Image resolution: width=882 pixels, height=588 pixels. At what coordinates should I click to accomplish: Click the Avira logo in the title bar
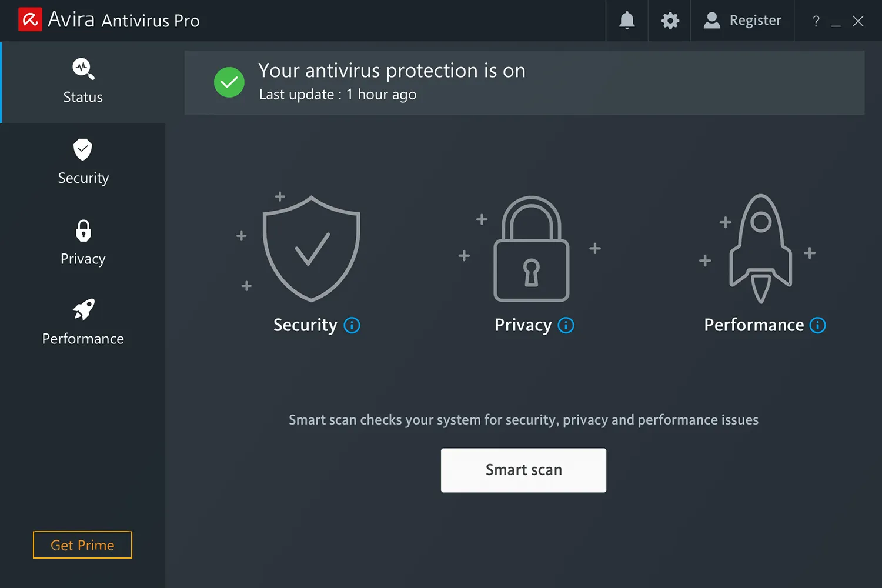click(30, 19)
